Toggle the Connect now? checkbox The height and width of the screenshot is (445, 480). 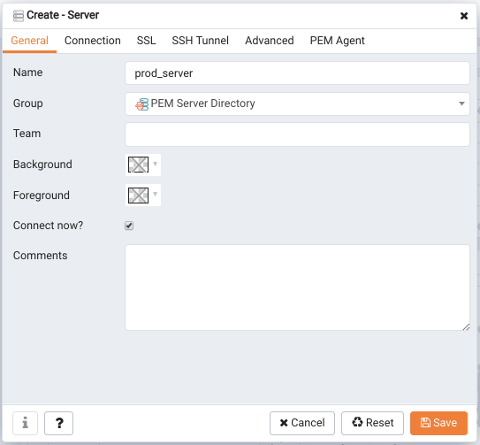(x=129, y=226)
